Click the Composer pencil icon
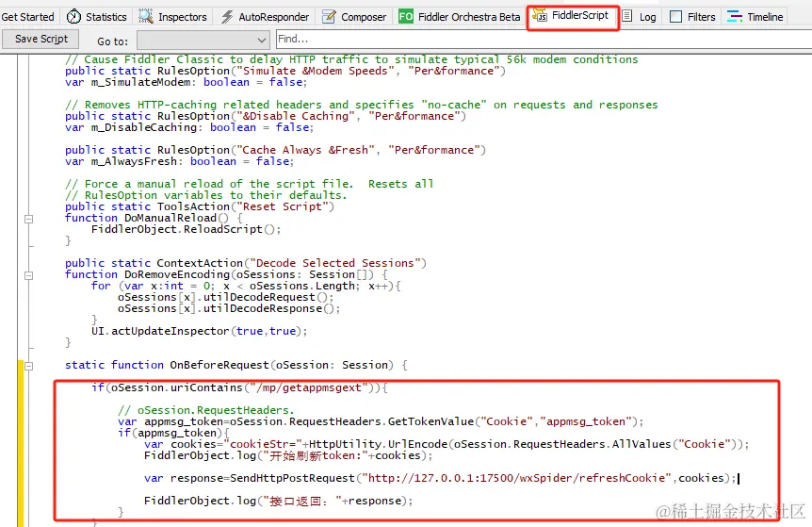This screenshot has height=527, width=812. click(x=329, y=17)
